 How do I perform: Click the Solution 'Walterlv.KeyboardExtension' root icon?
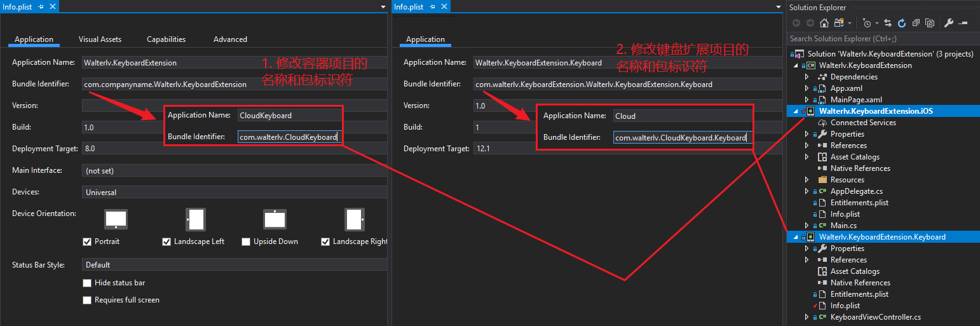(x=800, y=54)
